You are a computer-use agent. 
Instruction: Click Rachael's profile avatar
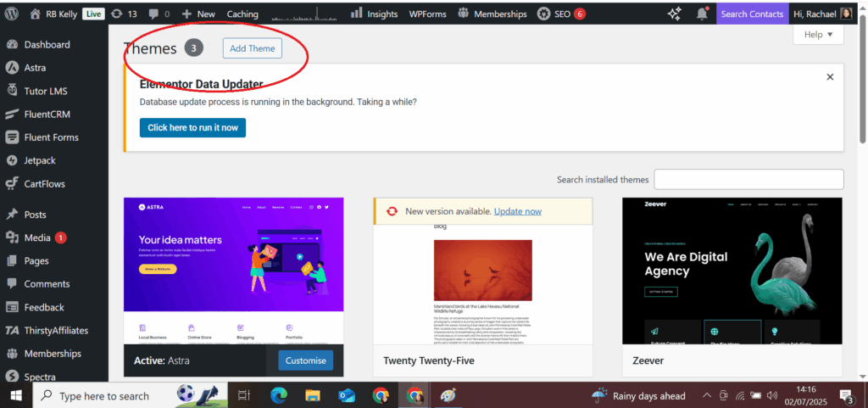(846, 14)
